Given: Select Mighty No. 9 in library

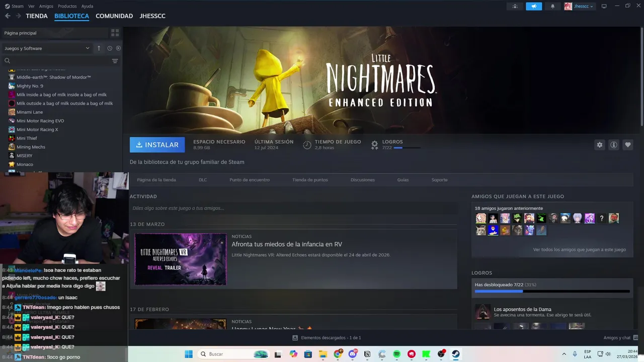Looking at the screenshot, I should pyautogui.click(x=30, y=86).
